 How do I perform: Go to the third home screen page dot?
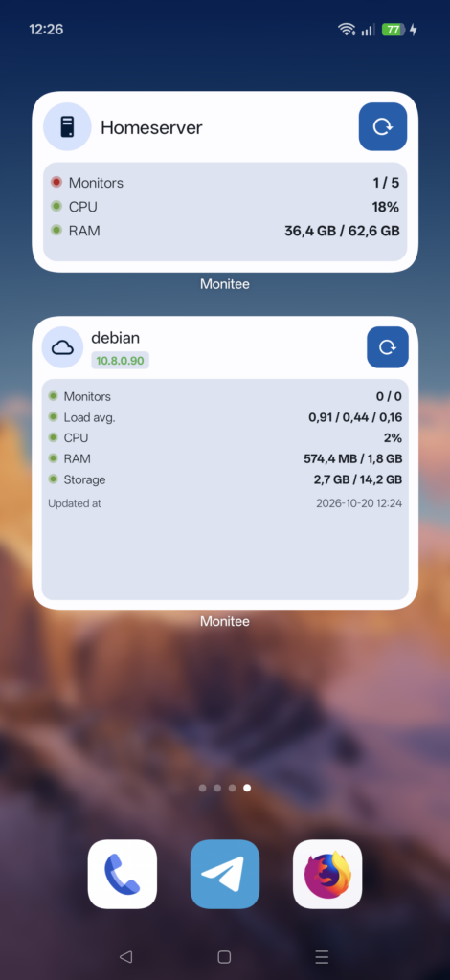[x=233, y=788]
